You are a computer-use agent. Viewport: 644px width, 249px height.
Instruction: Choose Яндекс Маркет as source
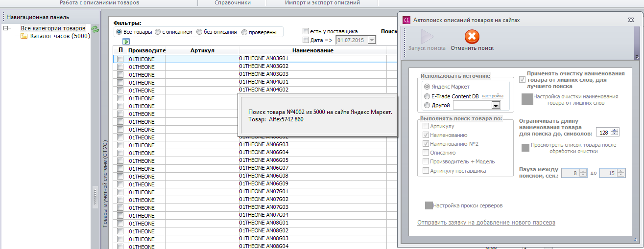[427, 86]
